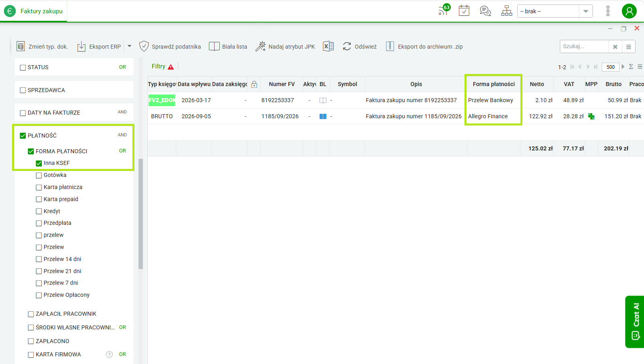Image resolution: width=644 pixels, height=364 pixels.
Task: Click the green FVZ_EDOK type cell
Action: tap(162, 100)
